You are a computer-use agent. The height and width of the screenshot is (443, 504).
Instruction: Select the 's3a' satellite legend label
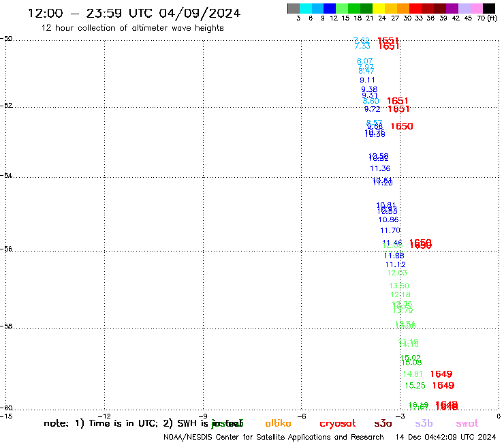click(x=383, y=424)
